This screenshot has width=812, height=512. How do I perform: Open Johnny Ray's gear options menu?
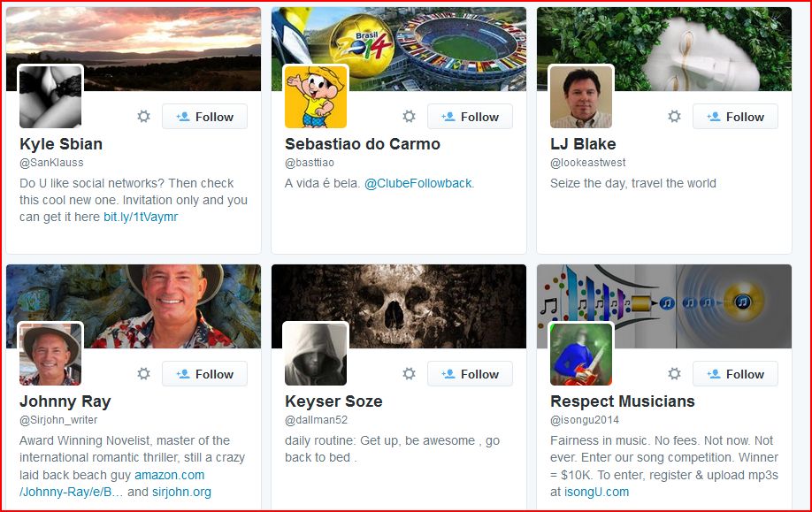[x=143, y=374]
